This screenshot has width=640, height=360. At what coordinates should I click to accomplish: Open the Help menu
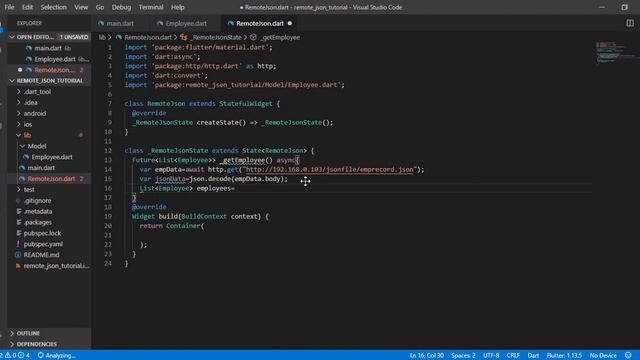coord(178,7)
